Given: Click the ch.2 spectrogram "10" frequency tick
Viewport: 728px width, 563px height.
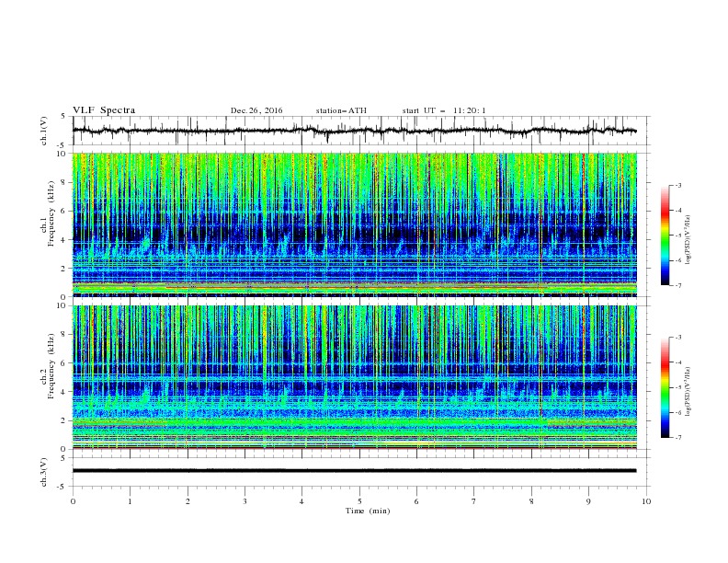Looking at the screenshot, I should coord(62,306).
